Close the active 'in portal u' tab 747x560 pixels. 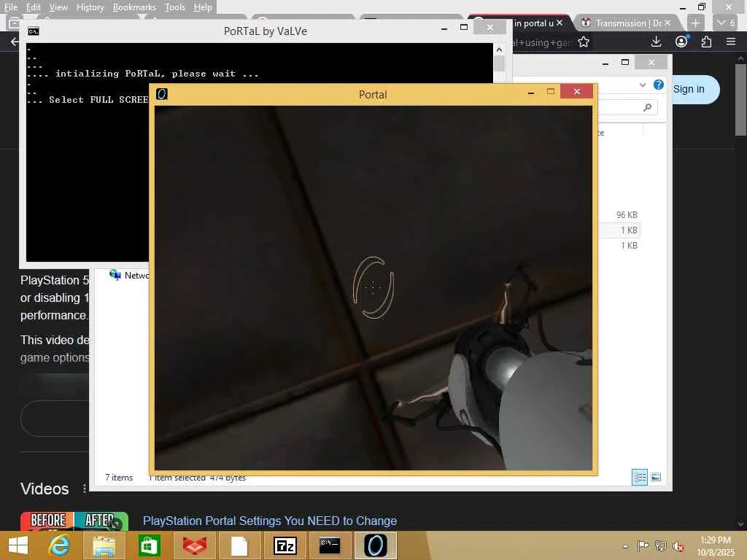[x=560, y=23]
